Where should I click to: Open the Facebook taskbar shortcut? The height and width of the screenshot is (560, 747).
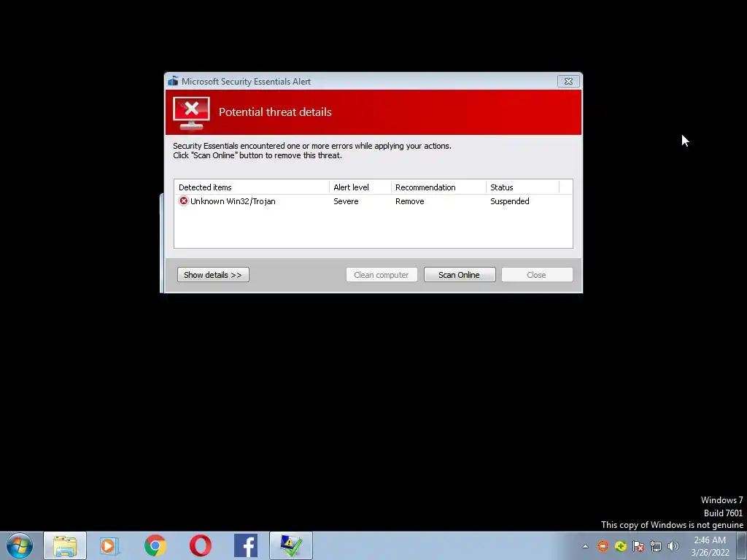pyautogui.click(x=246, y=545)
